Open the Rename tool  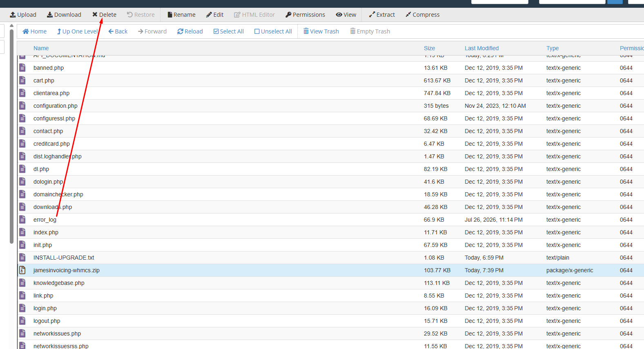pyautogui.click(x=181, y=15)
